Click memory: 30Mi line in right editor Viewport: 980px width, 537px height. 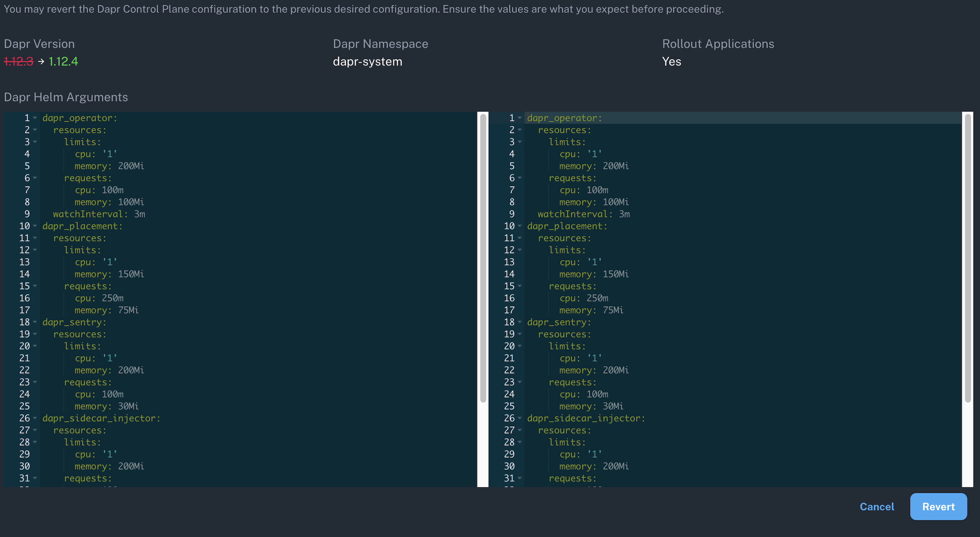coord(591,406)
